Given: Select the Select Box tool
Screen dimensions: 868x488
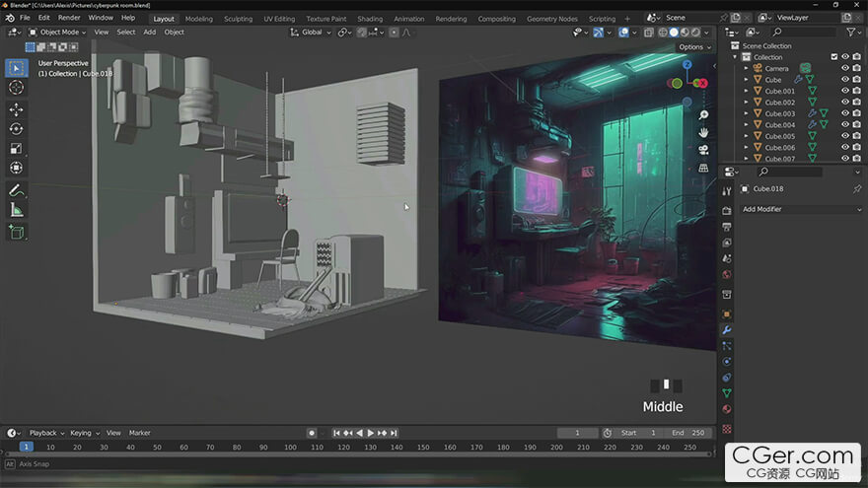Looking at the screenshot, I should (x=16, y=68).
